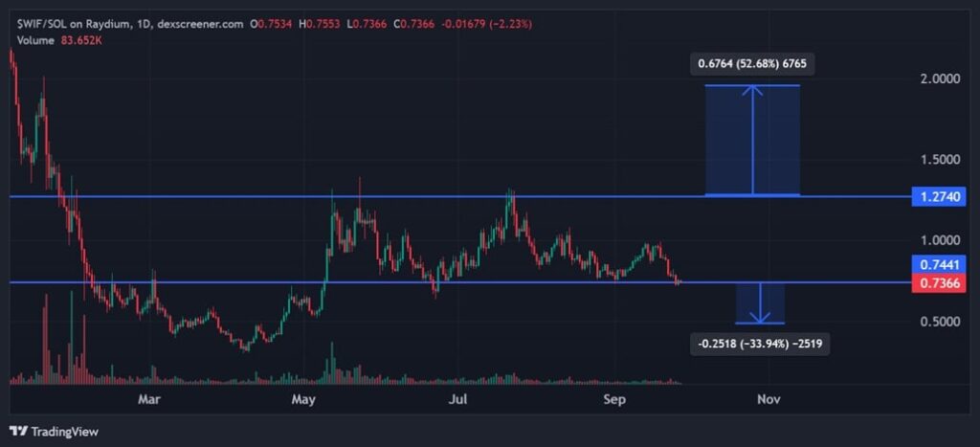
Task: Select the 0.7366 red price label
Action: [x=939, y=282]
